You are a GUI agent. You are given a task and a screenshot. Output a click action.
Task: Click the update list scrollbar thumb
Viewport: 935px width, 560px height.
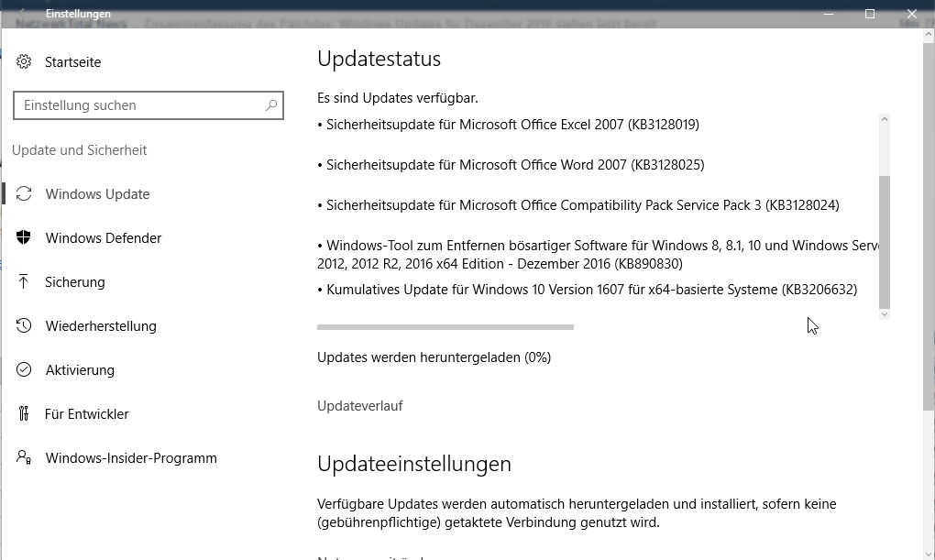pyautogui.click(x=884, y=240)
